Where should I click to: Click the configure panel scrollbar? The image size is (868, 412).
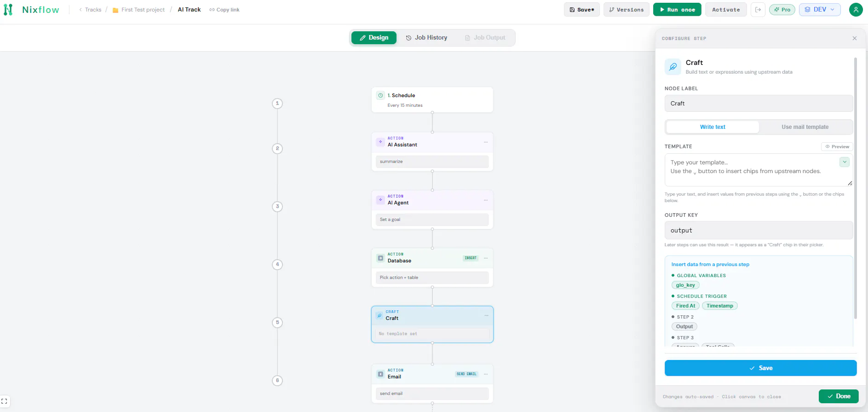tap(855, 188)
